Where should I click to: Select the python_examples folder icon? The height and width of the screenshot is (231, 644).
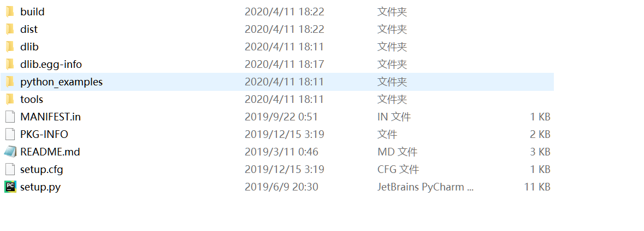[x=10, y=82]
